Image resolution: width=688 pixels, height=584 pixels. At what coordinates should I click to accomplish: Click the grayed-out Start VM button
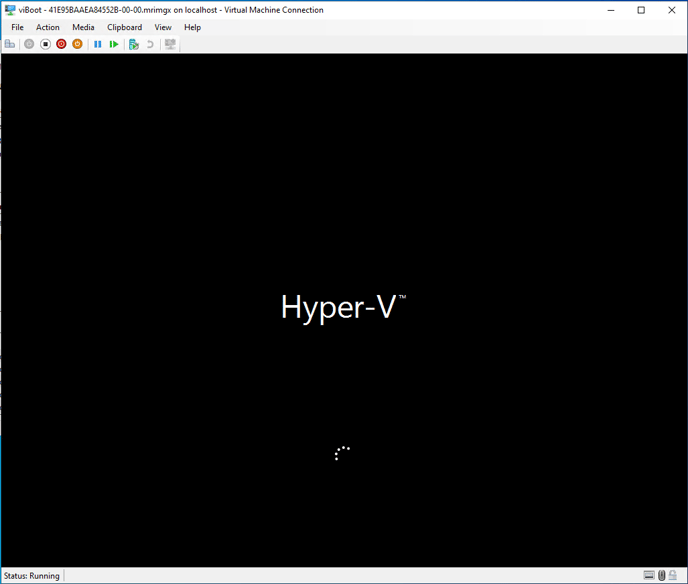[x=29, y=44]
